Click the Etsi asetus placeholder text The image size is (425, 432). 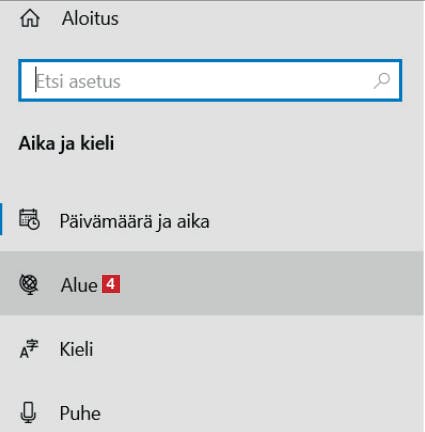[x=78, y=81]
